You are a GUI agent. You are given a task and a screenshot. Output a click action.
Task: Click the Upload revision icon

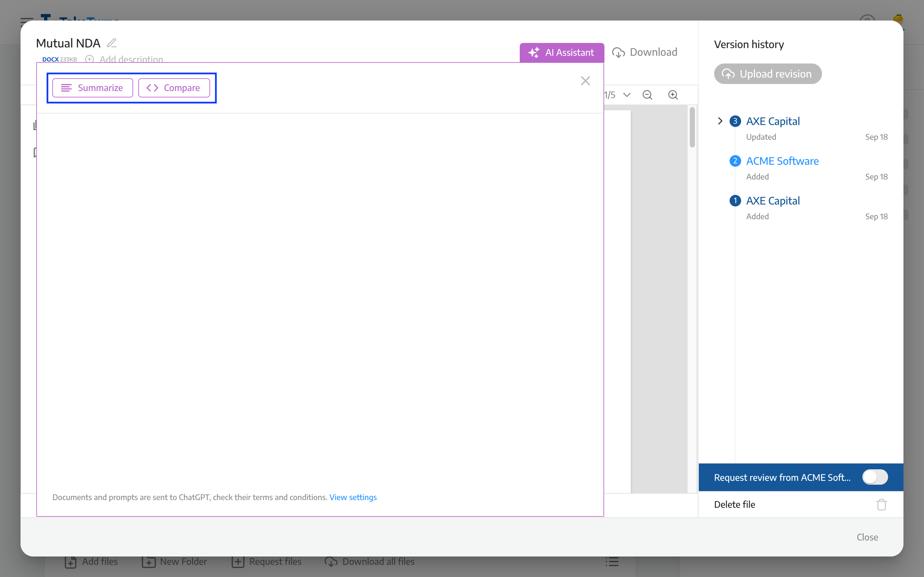click(x=728, y=74)
